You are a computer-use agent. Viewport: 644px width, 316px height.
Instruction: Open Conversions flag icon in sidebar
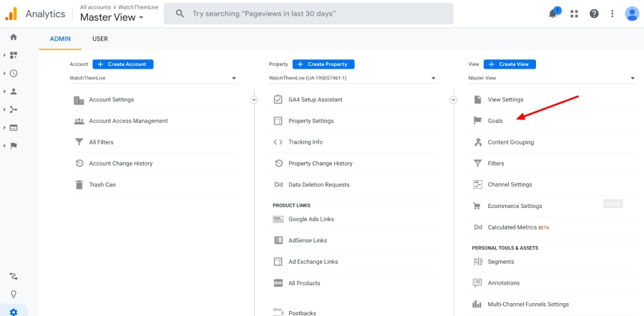[14, 146]
